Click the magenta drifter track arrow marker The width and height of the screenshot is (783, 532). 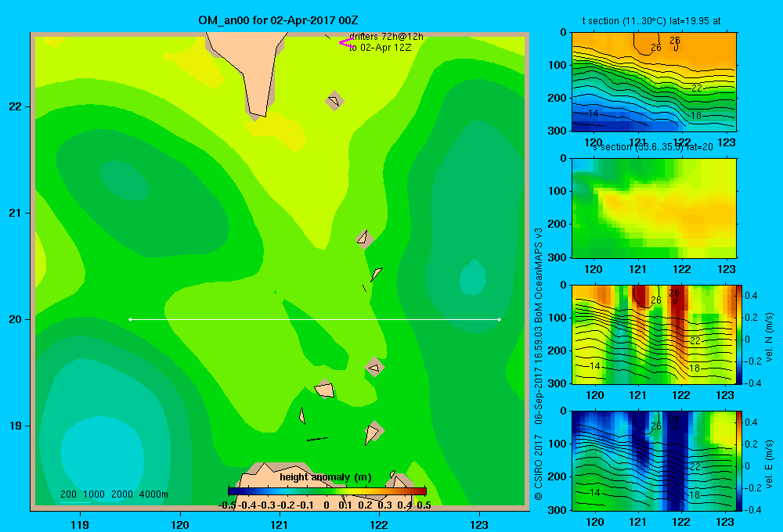point(346,43)
